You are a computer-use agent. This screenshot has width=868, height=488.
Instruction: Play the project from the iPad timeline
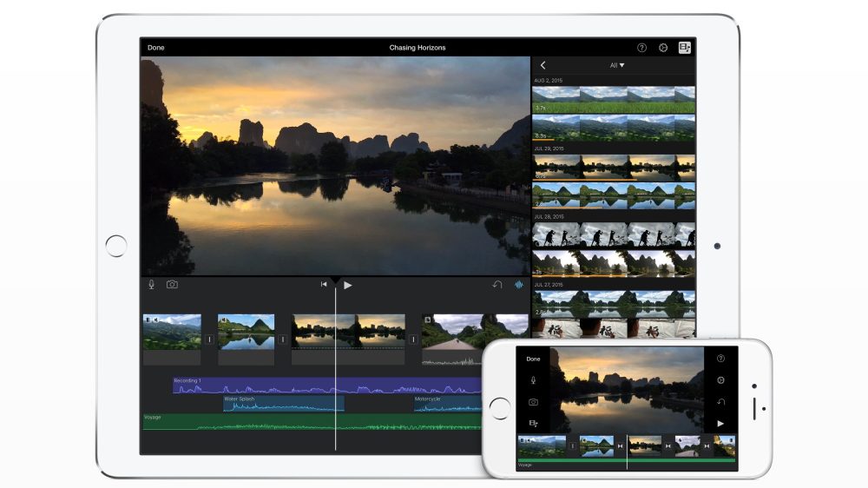pos(347,284)
